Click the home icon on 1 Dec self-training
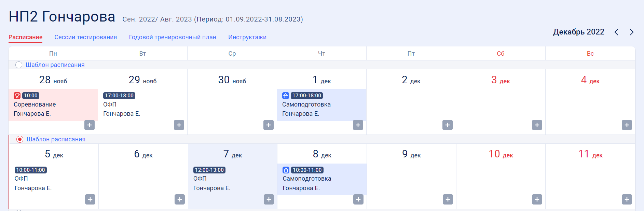The width and height of the screenshot is (644, 211). (286, 96)
